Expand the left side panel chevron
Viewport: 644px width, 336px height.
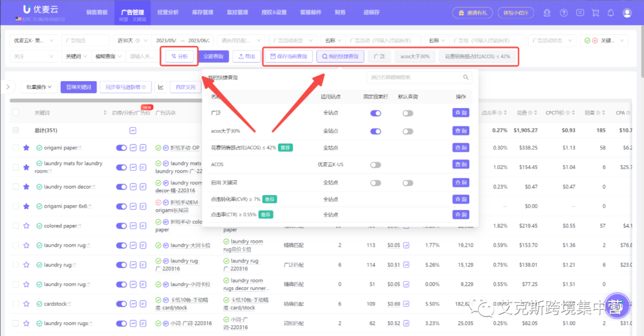(x=8, y=87)
